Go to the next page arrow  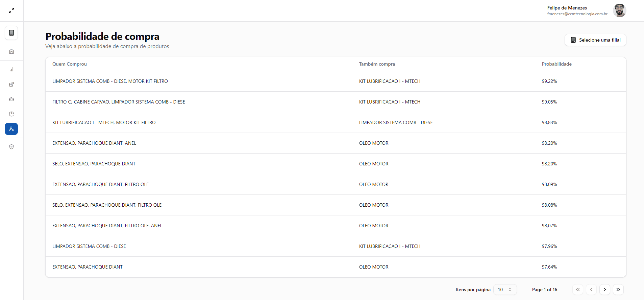pyautogui.click(x=604, y=290)
